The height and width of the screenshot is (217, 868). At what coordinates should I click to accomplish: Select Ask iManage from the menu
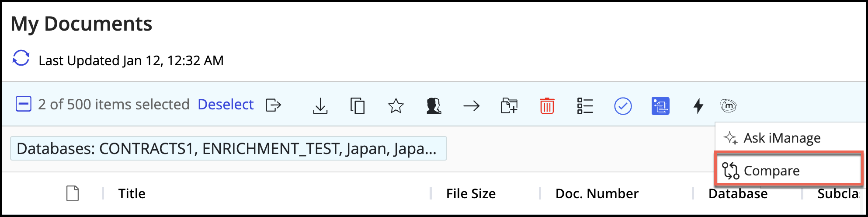coord(781,138)
